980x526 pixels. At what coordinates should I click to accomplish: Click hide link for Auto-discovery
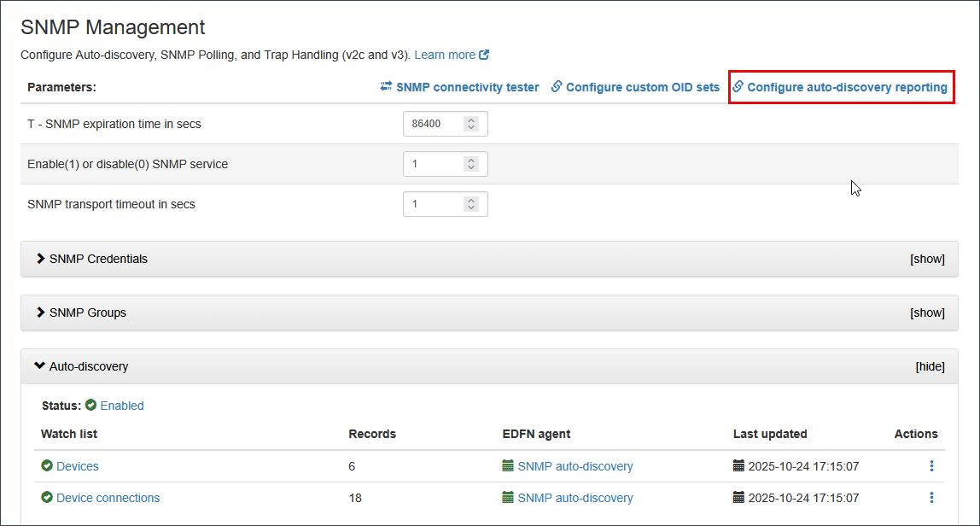(x=930, y=366)
